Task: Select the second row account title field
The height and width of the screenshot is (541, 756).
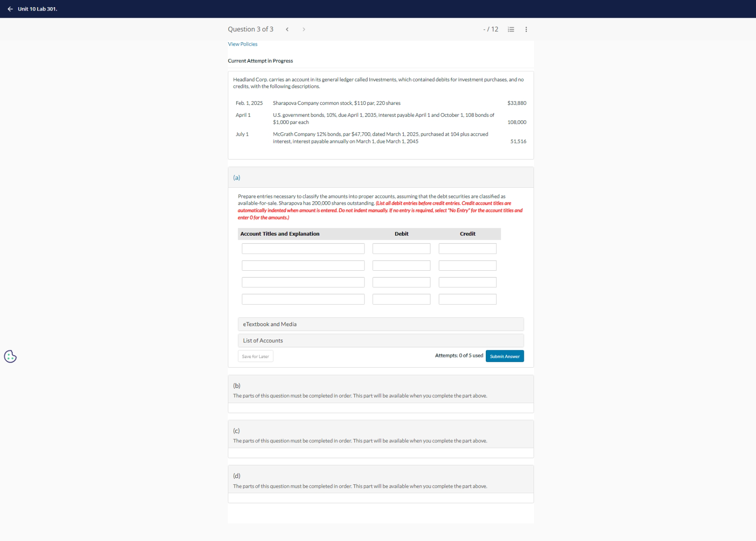Action: 303,266
